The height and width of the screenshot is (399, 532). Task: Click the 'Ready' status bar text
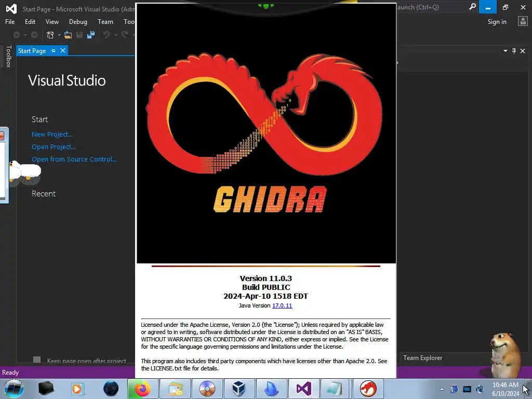(10, 373)
